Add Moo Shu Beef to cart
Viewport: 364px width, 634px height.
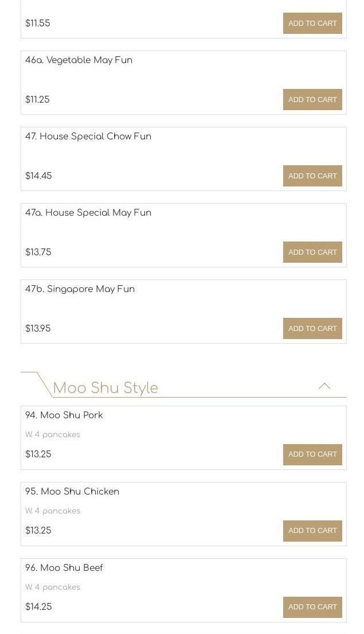312,607
